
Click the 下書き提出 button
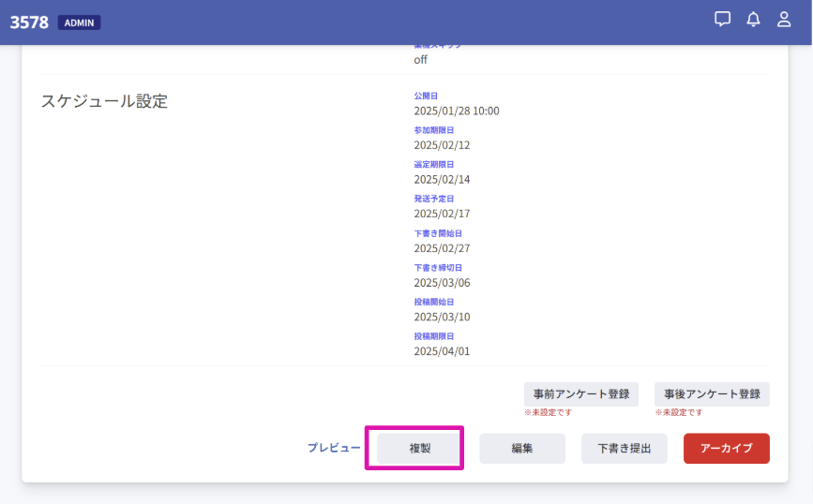[624, 449]
